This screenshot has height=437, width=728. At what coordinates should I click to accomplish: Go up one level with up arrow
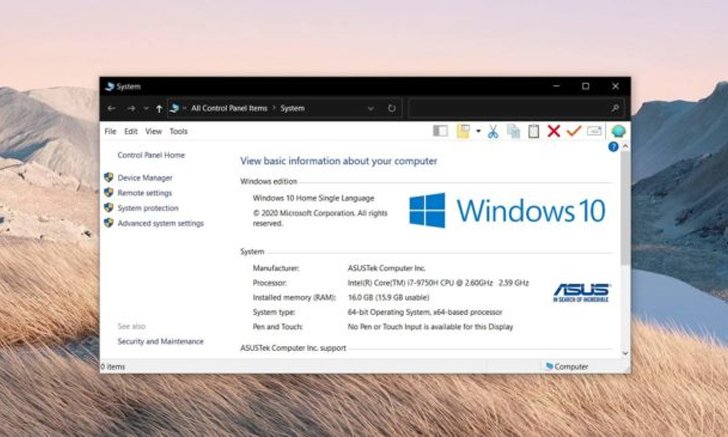pos(159,108)
